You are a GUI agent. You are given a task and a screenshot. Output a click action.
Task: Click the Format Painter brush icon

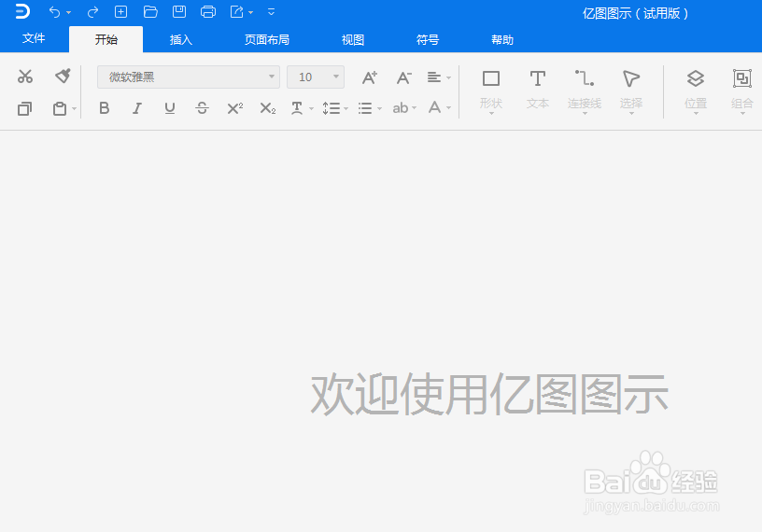tap(63, 76)
